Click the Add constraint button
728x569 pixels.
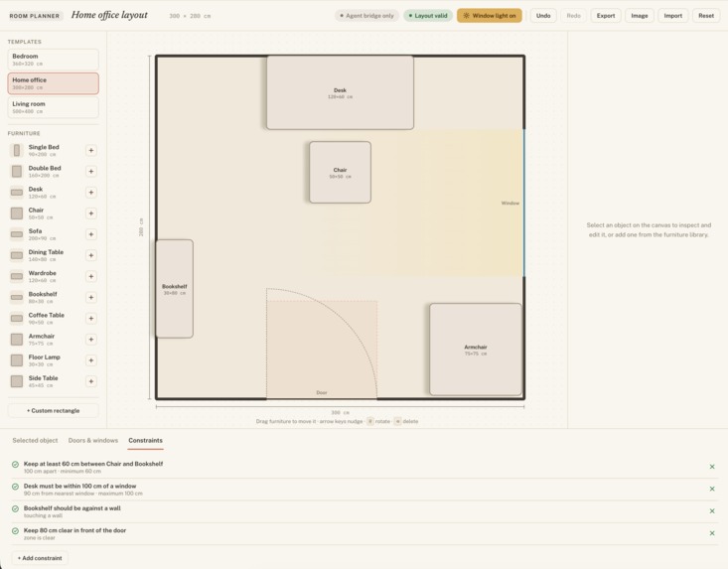40,558
